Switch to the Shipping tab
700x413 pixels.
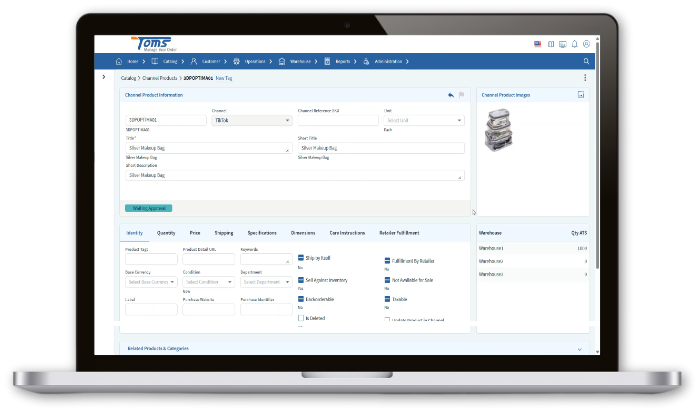pos(224,232)
